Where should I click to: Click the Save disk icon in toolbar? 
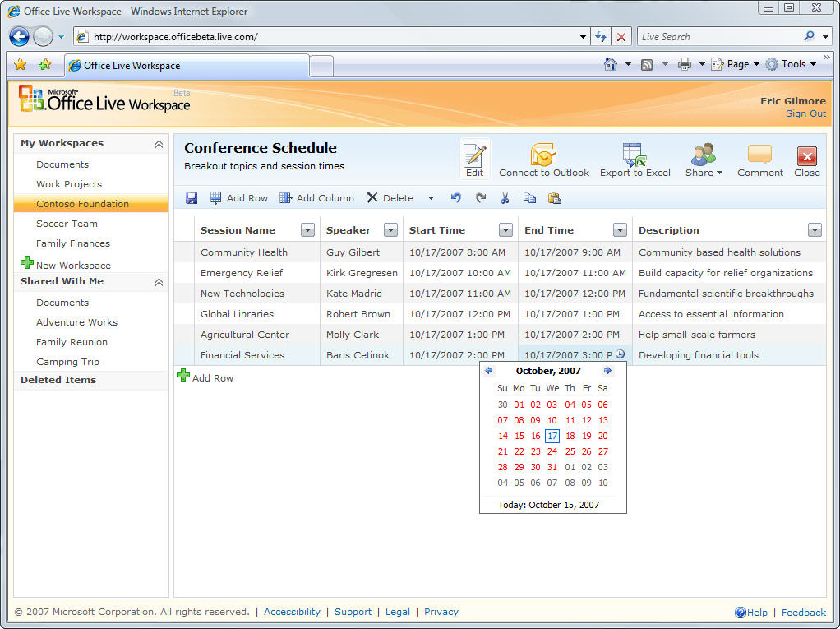tap(192, 198)
